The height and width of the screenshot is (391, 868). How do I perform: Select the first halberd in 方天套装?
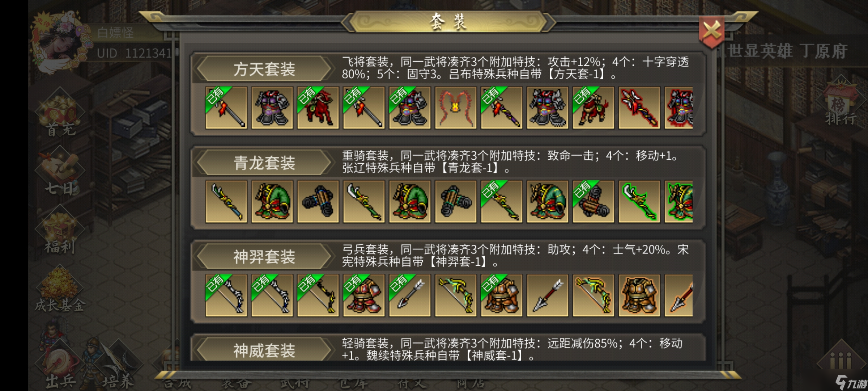coord(226,108)
